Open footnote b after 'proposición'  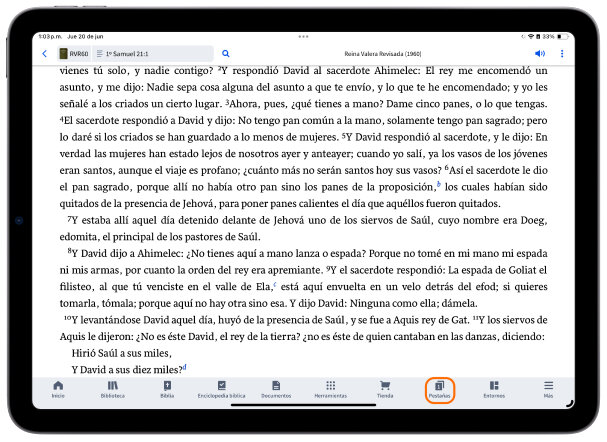439,184
